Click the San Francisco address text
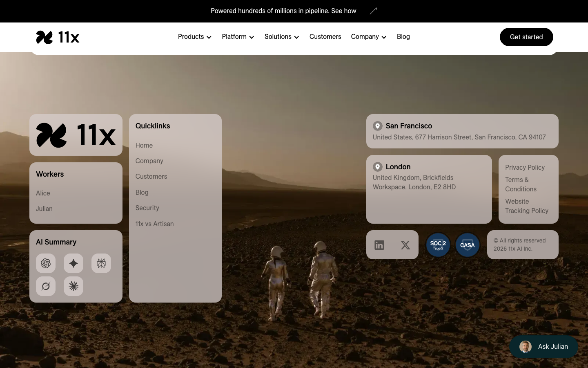588x368 pixels. tap(459, 137)
